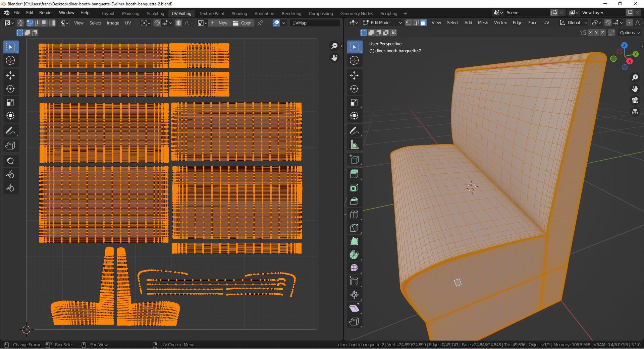Open the File menu
The height and width of the screenshot is (349, 644).
tap(17, 12)
